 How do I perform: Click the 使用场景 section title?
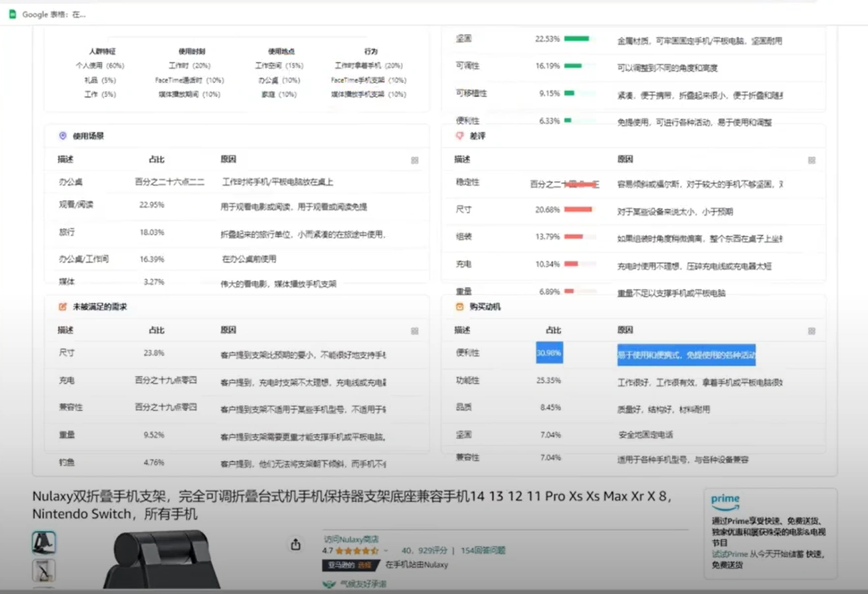point(88,136)
